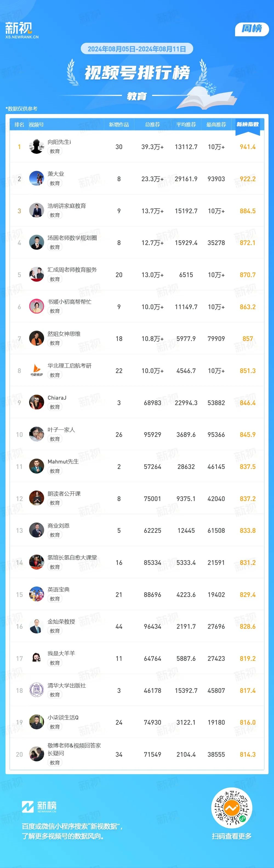Open the 汤圆老师数学规划圈 account name
Viewport: 274px width, 868px height.
tap(72, 238)
